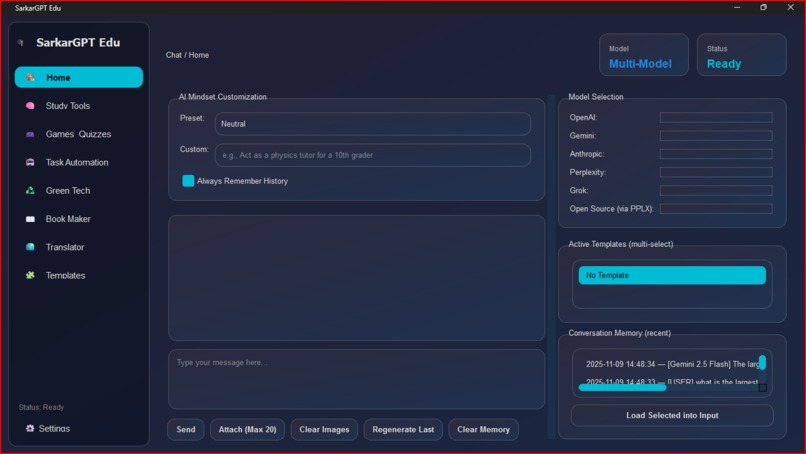Click the Custom mindset input field
This screenshot has height=454, width=806.
pyautogui.click(x=373, y=155)
